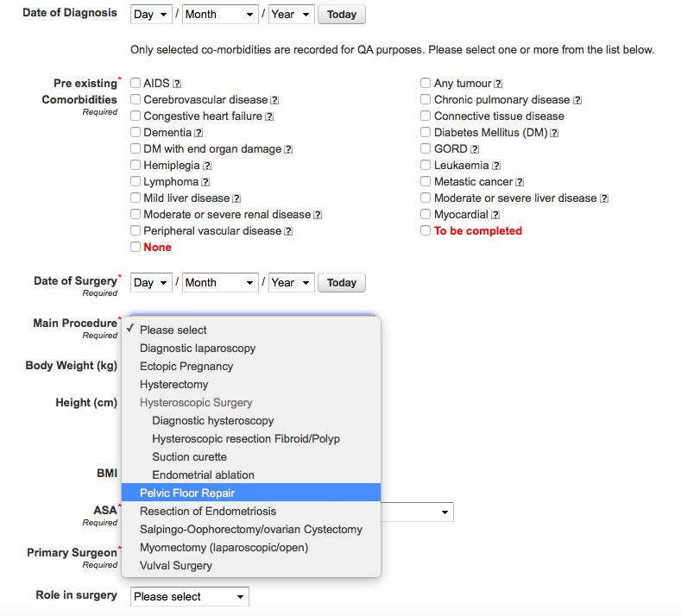Click Today button for Date of Diagnosis
Screen dimensions: 681x616
342,15
